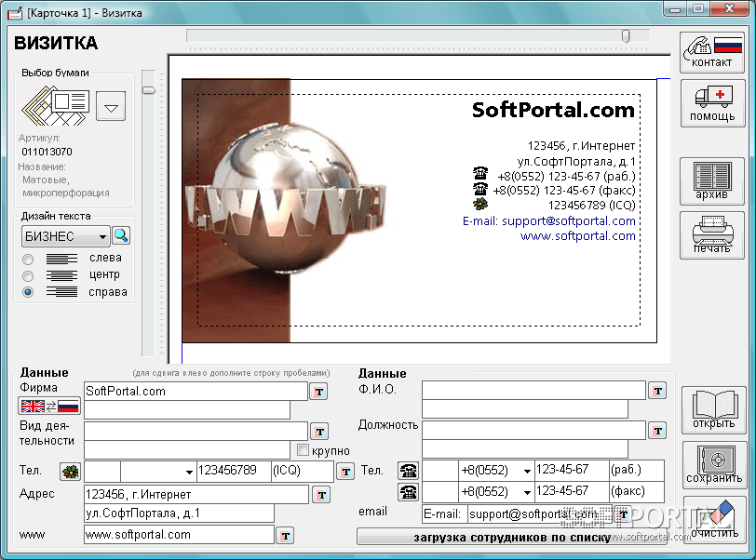Expand the left Тел. code dropdown

(x=189, y=472)
